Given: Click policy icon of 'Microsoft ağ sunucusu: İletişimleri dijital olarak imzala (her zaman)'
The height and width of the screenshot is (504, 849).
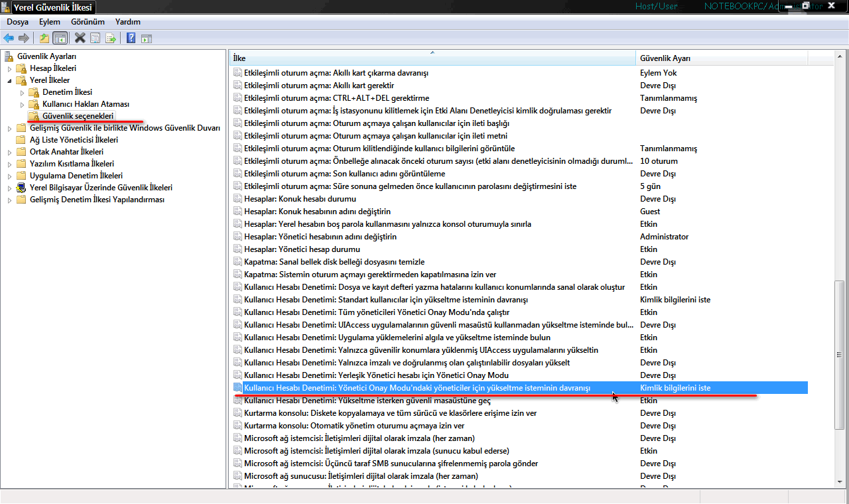Looking at the screenshot, I should point(237,476).
